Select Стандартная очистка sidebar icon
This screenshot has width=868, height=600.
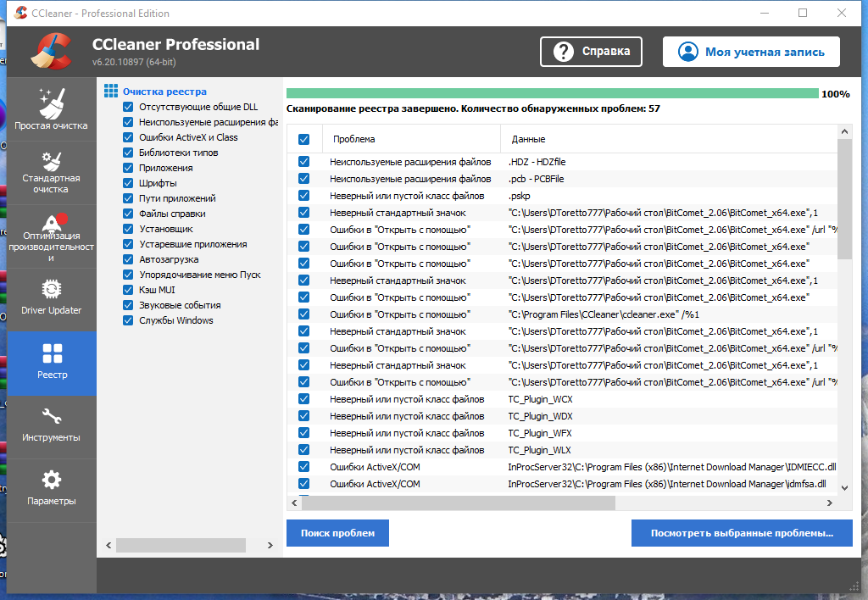click(52, 162)
